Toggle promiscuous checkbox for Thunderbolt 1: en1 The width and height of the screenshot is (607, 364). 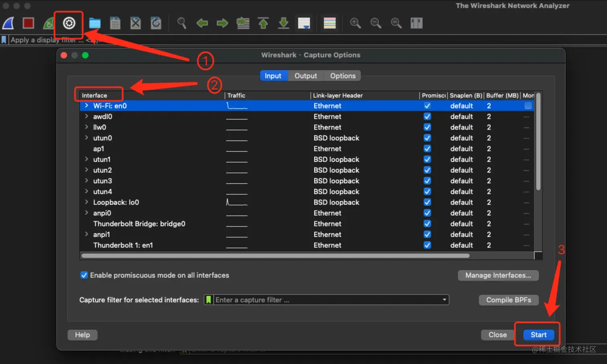427,245
